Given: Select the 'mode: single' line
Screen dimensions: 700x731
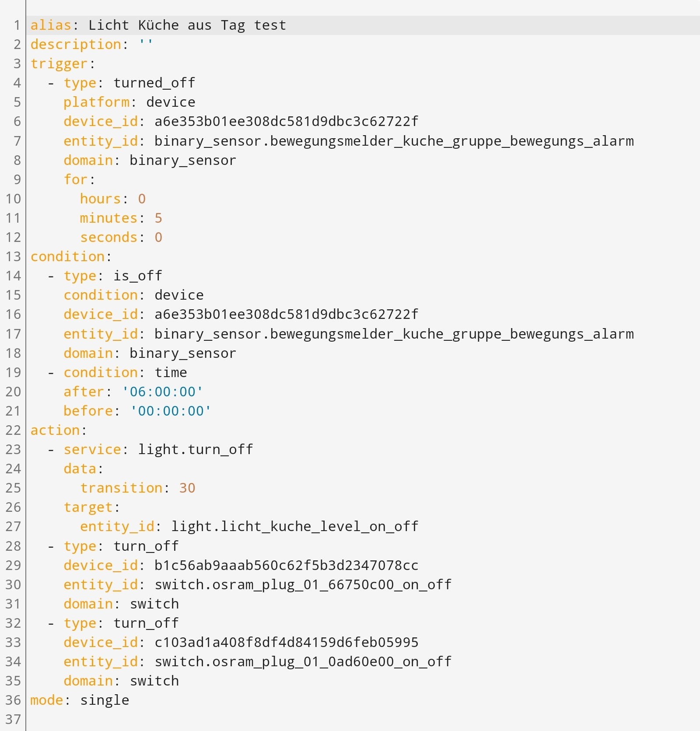Looking at the screenshot, I should [79, 700].
